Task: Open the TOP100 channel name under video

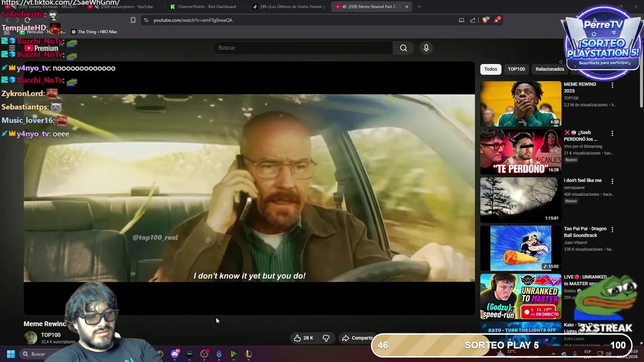Action: click(51, 335)
